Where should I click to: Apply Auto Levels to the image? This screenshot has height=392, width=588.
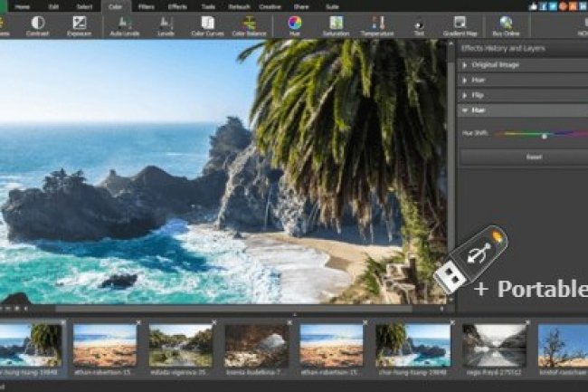click(125, 24)
